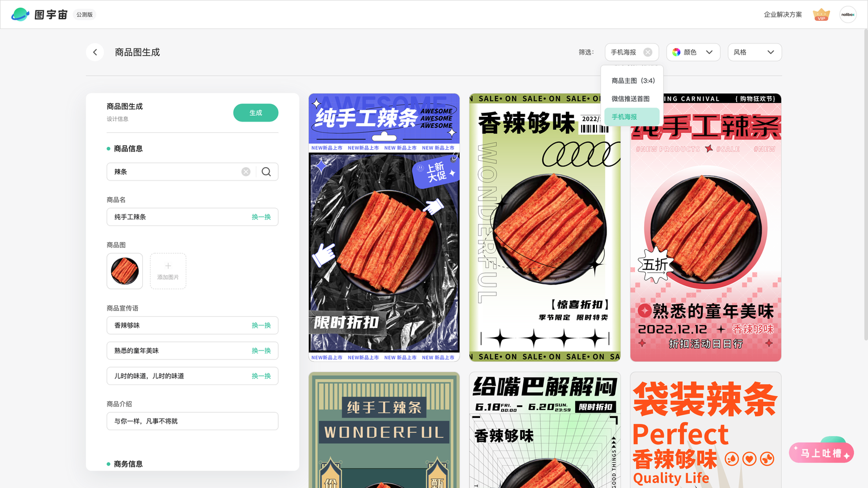Select 商品主图 (3:4) option

tap(632, 80)
